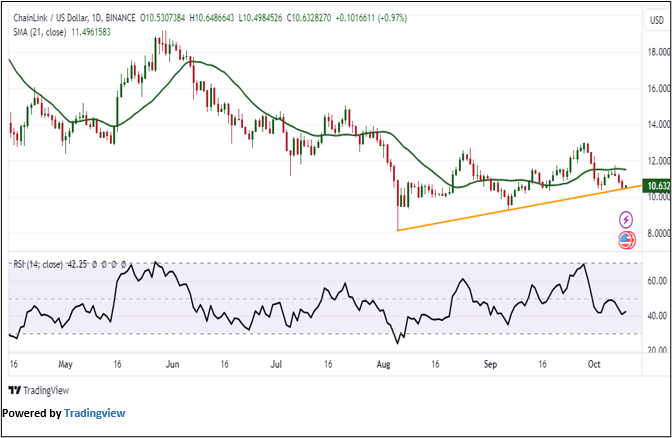Screen dimensions: 672x438
Task: Click the 18.000 price axis label
Action: (658, 52)
